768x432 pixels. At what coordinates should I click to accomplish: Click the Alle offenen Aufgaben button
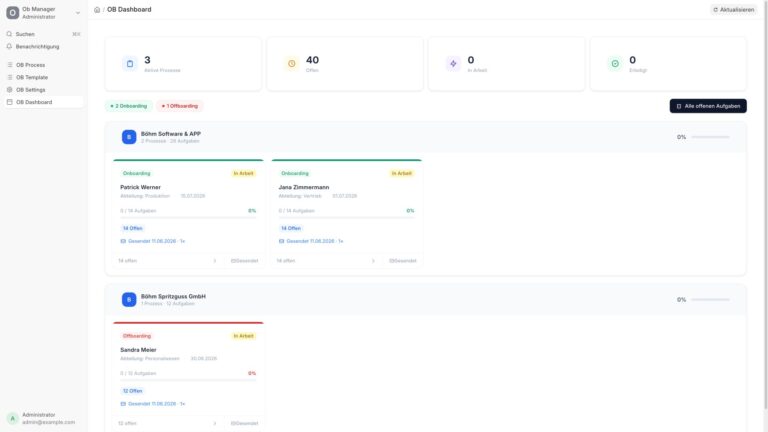(x=708, y=106)
